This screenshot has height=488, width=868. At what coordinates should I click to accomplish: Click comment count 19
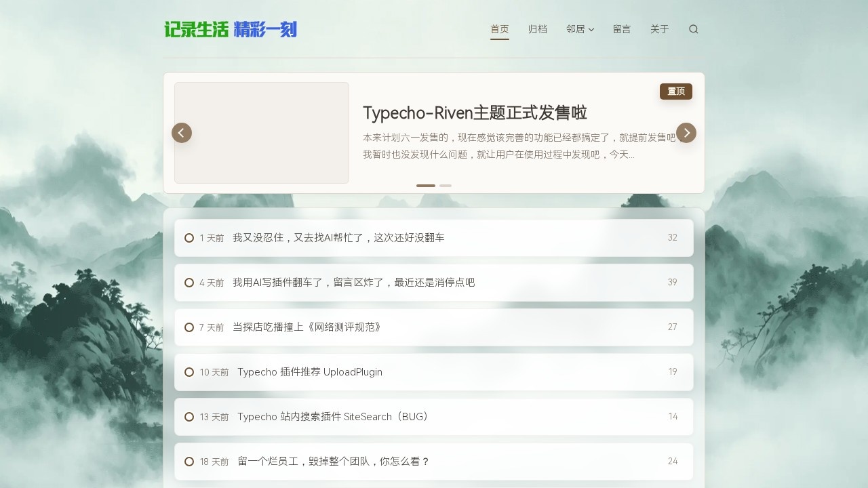(x=673, y=372)
